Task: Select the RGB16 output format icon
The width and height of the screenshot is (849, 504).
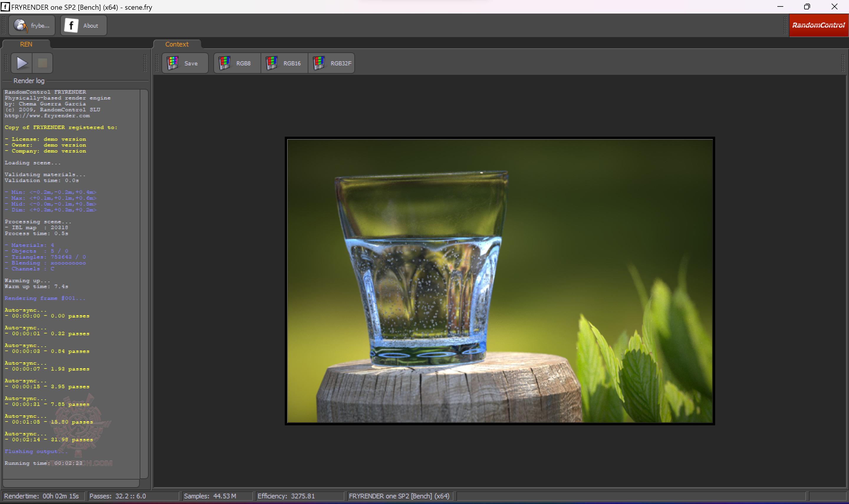Action: coord(272,63)
